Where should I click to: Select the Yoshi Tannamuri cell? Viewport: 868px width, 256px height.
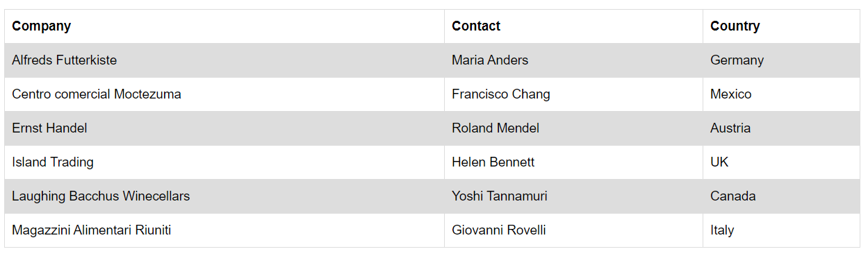(573, 196)
